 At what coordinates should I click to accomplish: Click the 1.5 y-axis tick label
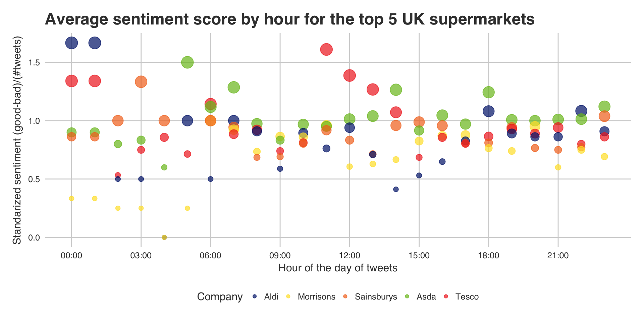[32, 63]
